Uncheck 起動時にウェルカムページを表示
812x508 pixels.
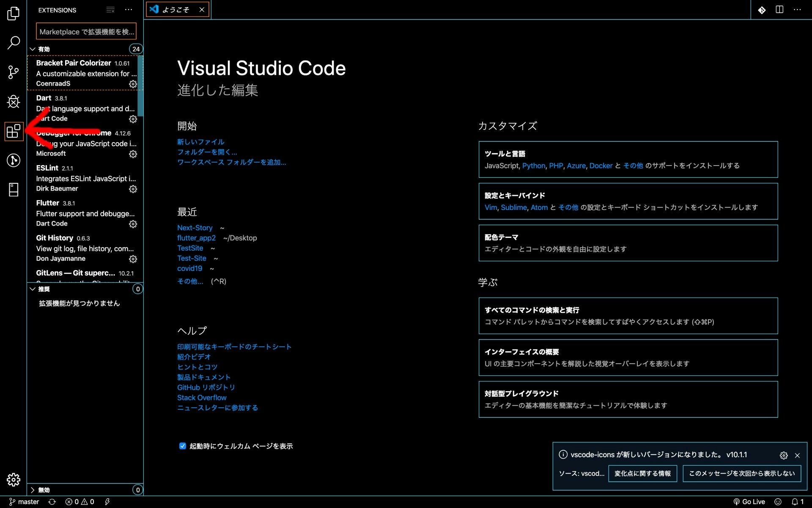point(182,446)
